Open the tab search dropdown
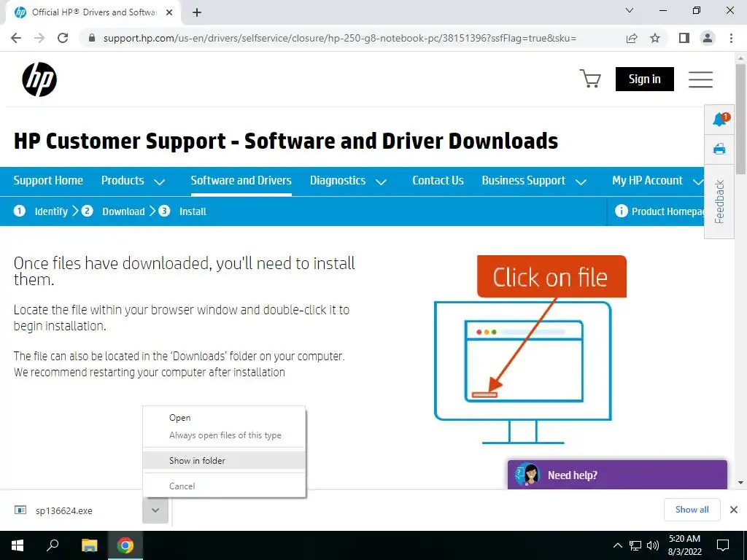Viewport: 747px width, 560px height. (x=630, y=10)
